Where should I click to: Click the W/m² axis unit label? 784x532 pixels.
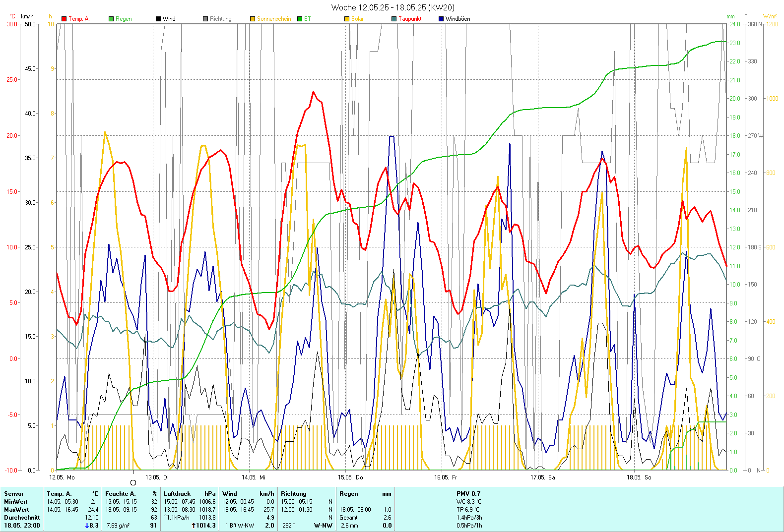(770, 16)
